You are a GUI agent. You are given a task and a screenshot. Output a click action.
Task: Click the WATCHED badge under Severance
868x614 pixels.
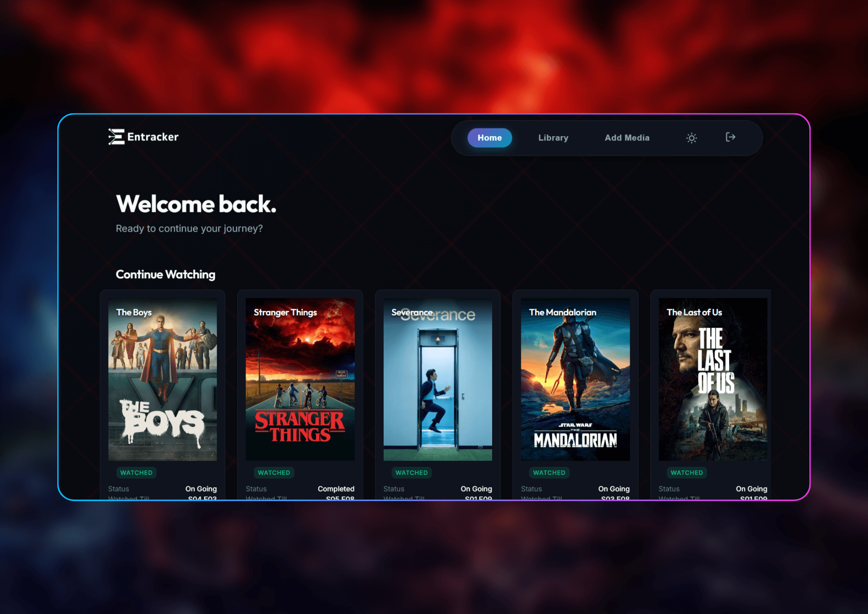click(411, 472)
